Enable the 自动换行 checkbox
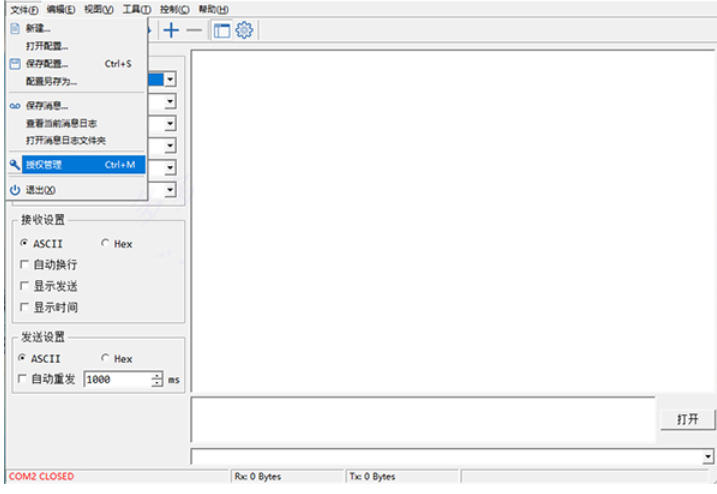This screenshot has width=717, height=494. [x=25, y=265]
